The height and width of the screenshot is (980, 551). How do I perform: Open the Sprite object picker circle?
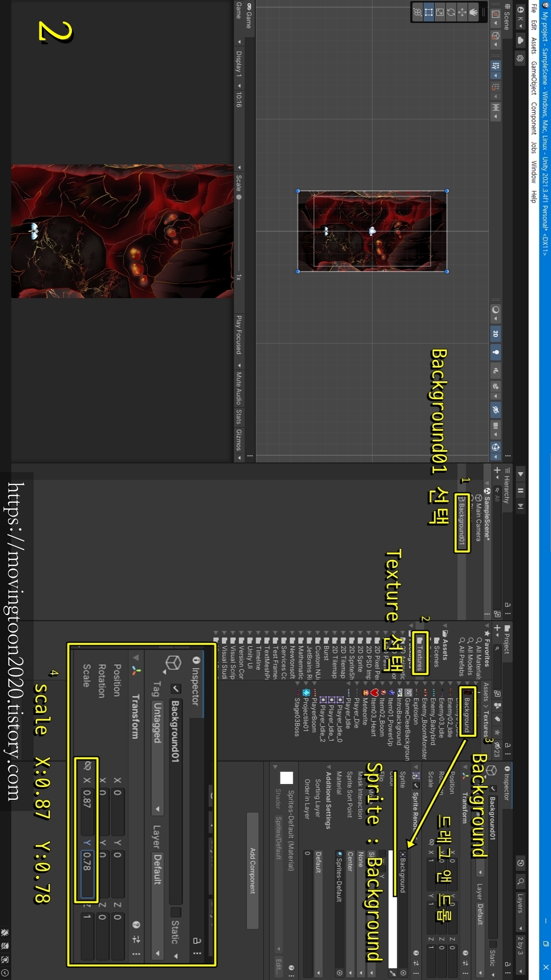click(403, 973)
